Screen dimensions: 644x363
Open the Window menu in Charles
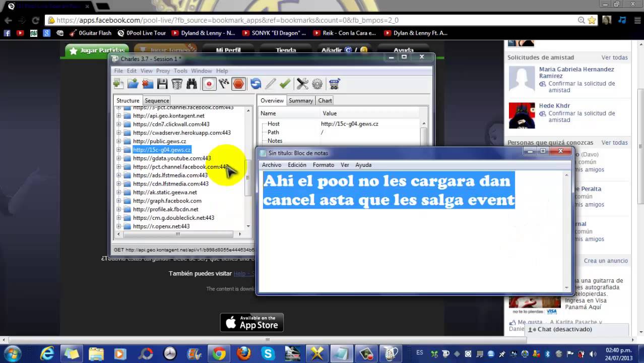coord(201,71)
